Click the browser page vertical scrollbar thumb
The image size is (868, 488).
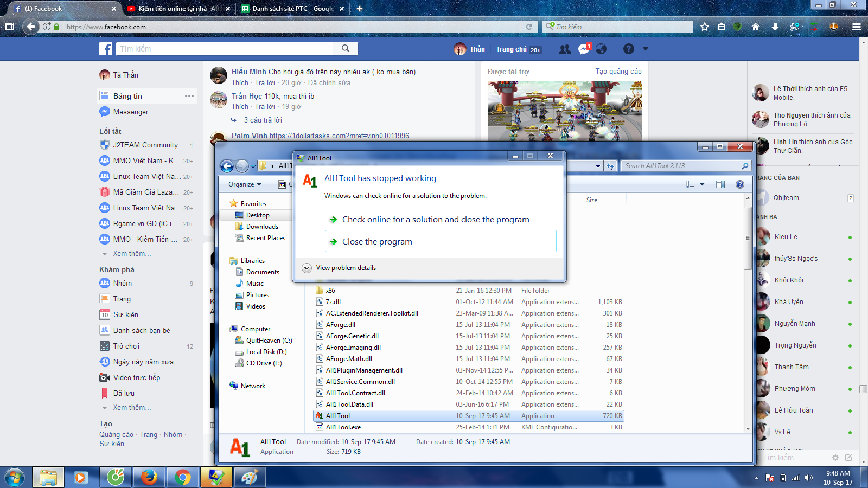pyautogui.click(x=863, y=389)
